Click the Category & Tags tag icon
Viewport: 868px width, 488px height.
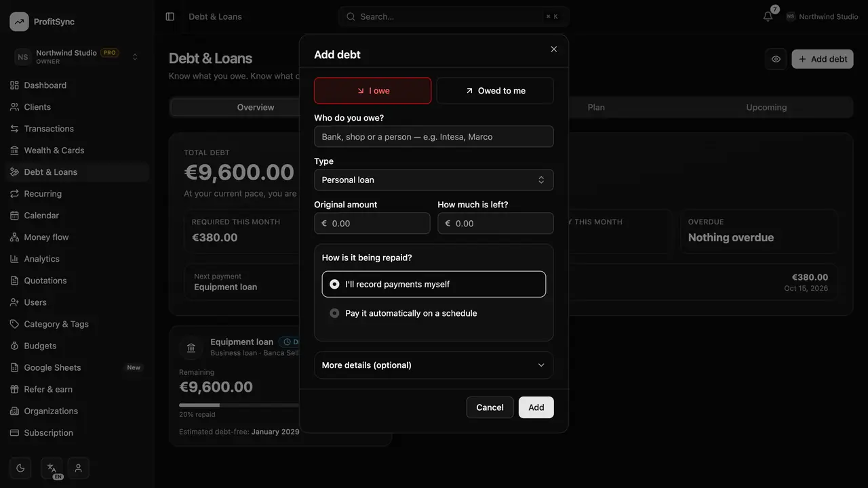pyautogui.click(x=14, y=324)
